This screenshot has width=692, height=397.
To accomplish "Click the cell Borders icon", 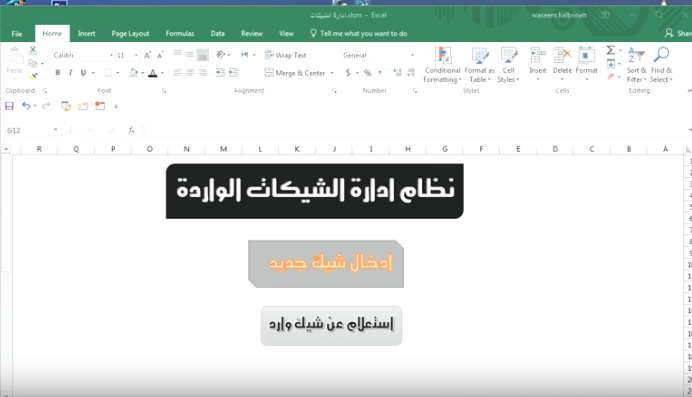I will tap(108, 73).
